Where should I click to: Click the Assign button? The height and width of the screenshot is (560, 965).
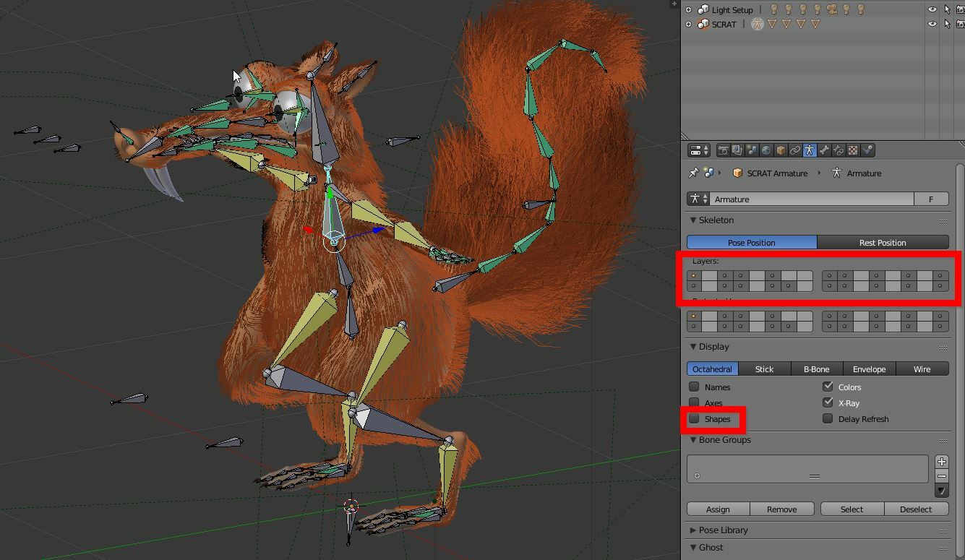click(718, 509)
